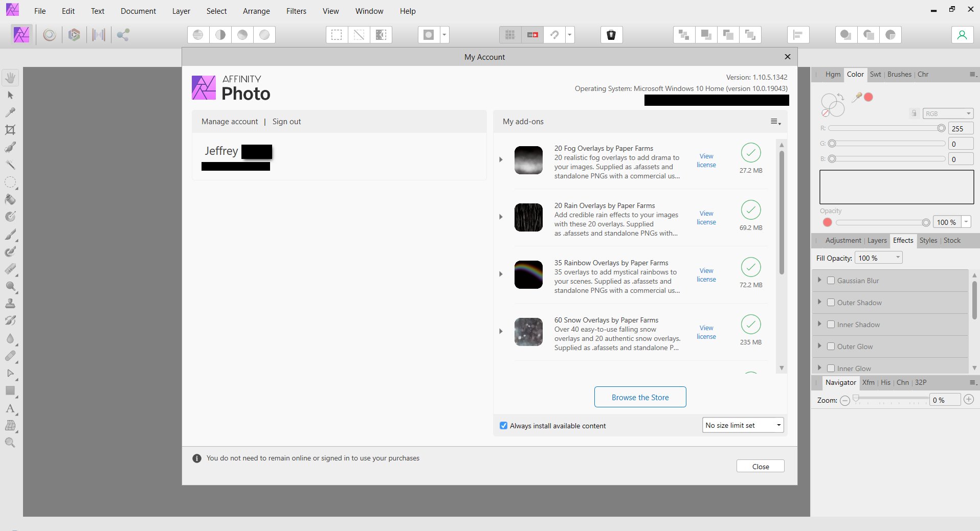Click Browse the Store button
The image size is (980, 531).
click(x=640, y=397)
